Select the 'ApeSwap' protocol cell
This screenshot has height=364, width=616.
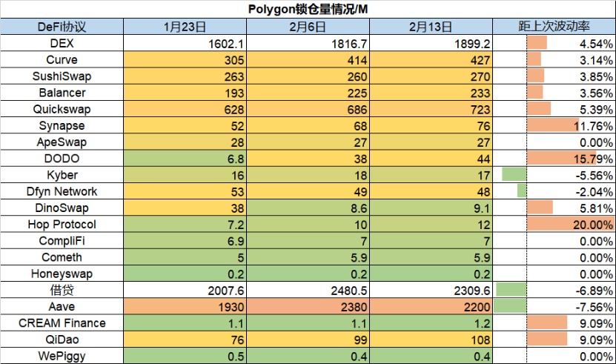coord(62,142)
